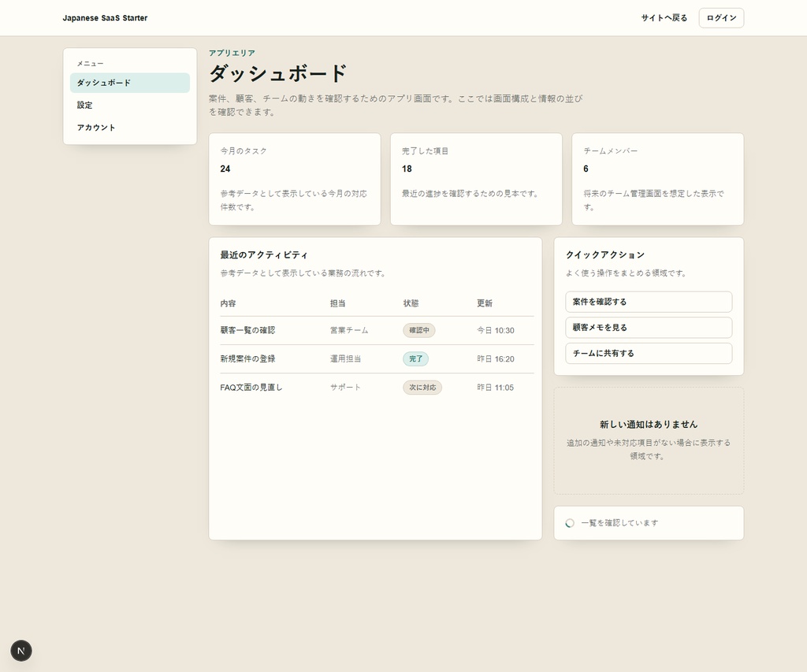The width and height of the screenshot is (807, 672).
Task: Click the 担当 column header
Action: pyautogui.click(x=337, y=303)
